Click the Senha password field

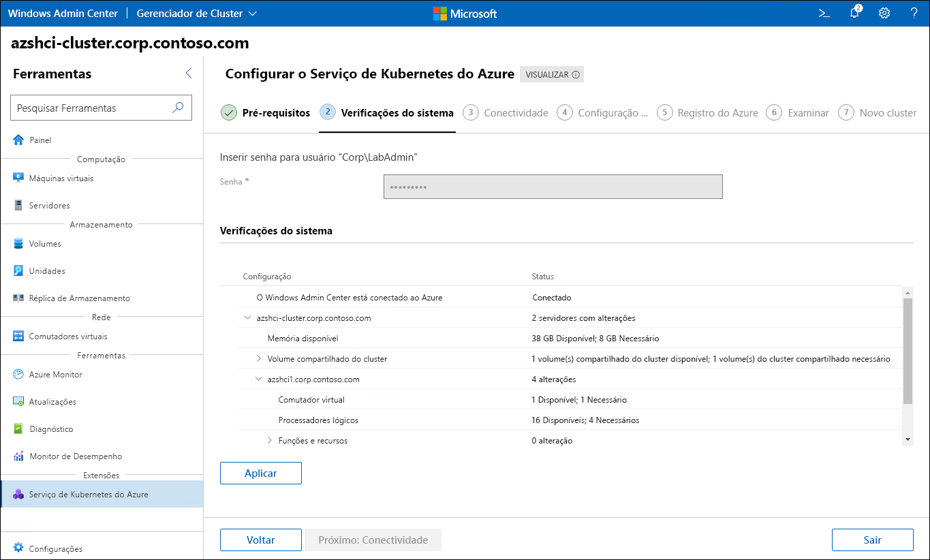[x=553, y=187]
